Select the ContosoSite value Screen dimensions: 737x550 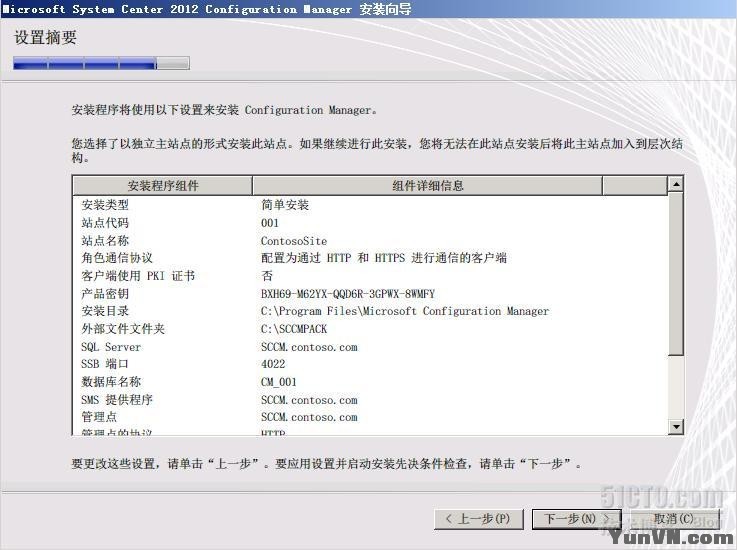tap(294, 241)
